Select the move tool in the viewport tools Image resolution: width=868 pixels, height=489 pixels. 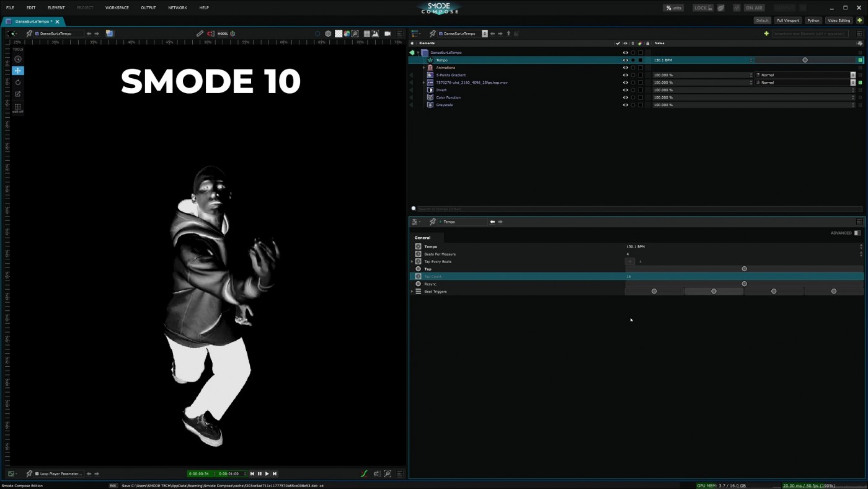point(18,71)
